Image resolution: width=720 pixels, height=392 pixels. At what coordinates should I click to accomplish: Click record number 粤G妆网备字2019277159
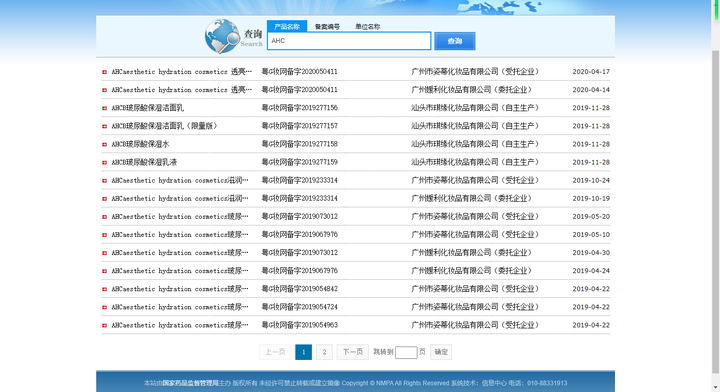click(299, 162)
